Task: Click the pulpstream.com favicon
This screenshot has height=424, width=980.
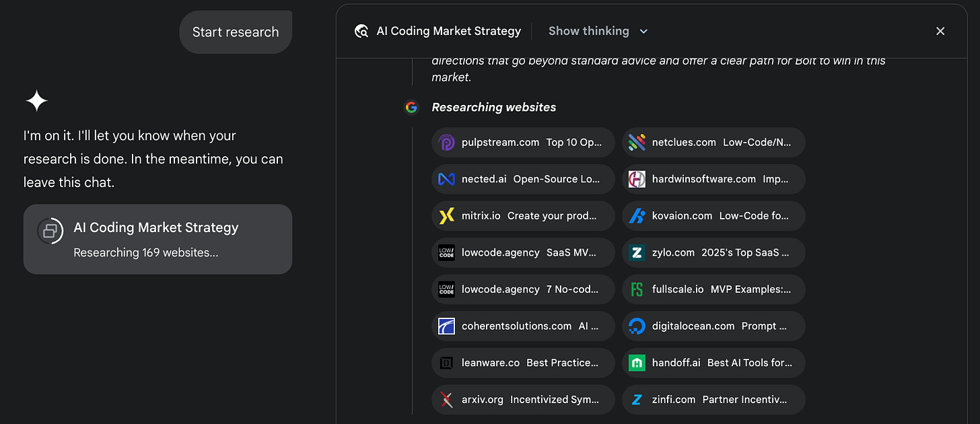Action: point(446,143)
